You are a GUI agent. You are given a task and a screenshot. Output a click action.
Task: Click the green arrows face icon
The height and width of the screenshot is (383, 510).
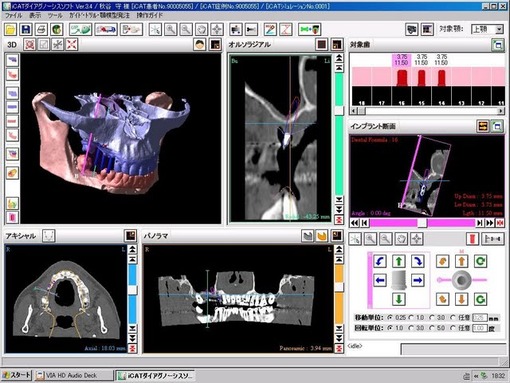tap(310, 30)
